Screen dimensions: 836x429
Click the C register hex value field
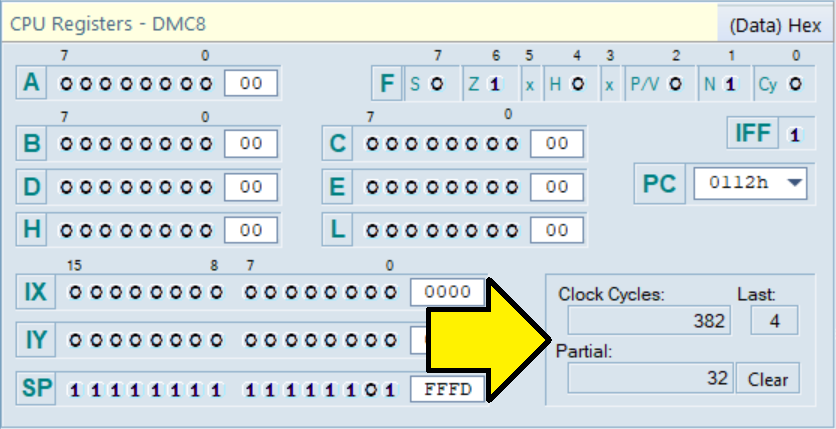click(x=557, y=143)
